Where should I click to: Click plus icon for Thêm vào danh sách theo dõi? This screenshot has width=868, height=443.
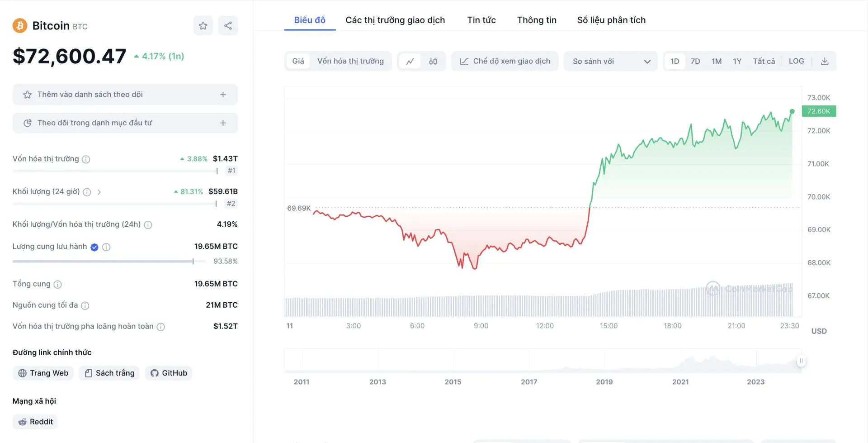pos(223,95)
